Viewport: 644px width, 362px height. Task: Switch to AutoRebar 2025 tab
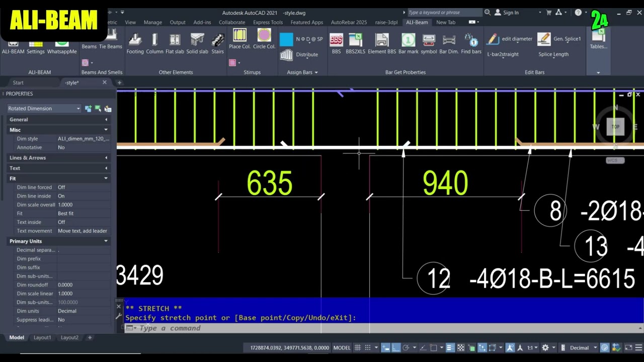click(349, 22)
